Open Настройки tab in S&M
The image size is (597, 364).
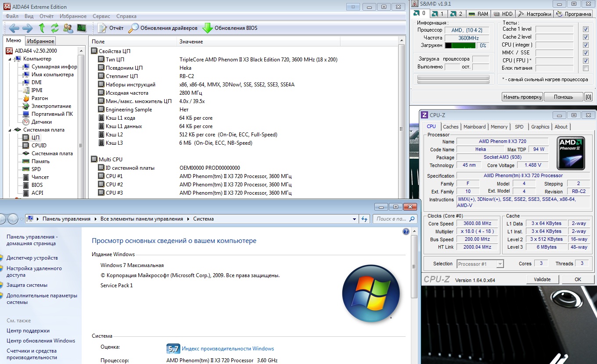pos(534,14)
